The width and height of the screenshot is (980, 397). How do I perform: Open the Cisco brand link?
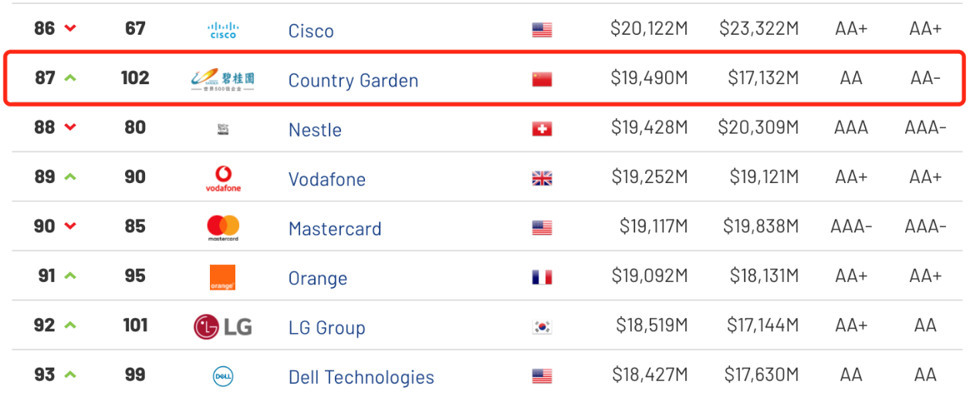click(x=311, y=31)
